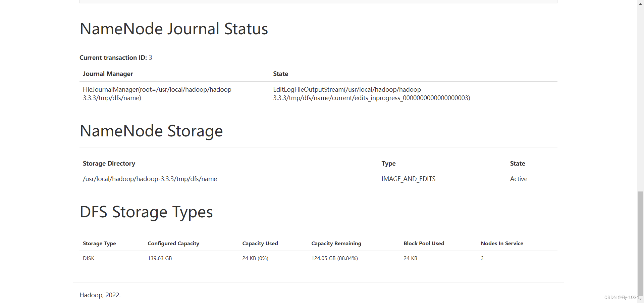This screenshot has height=303, width=644.
Task: Select the FileJournalManager root path cell
Action: (158, 94)
